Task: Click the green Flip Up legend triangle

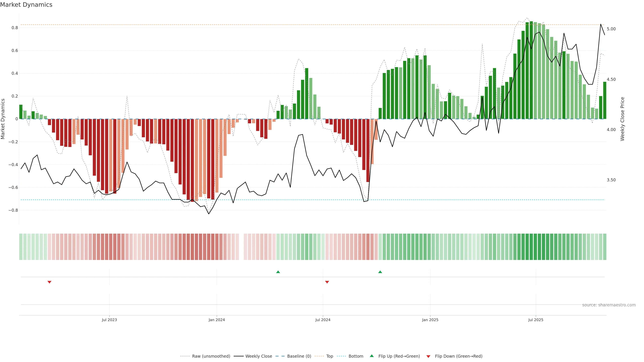Action: [372, 356]
